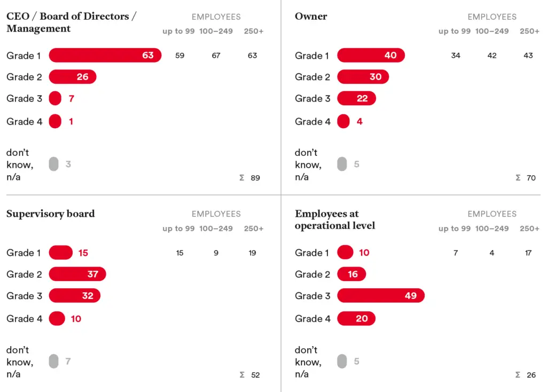The width and height of the screenshot is (547, 392).
Task: Select the Supervisory board Grade 3 bar
Action: click(x=74, y=296)
